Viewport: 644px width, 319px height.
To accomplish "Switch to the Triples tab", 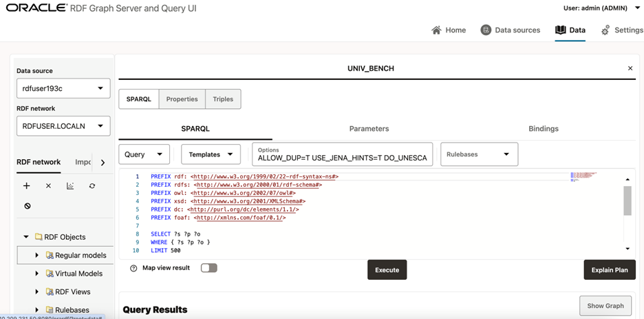I will pyautogui.click(x=222, y=99).
